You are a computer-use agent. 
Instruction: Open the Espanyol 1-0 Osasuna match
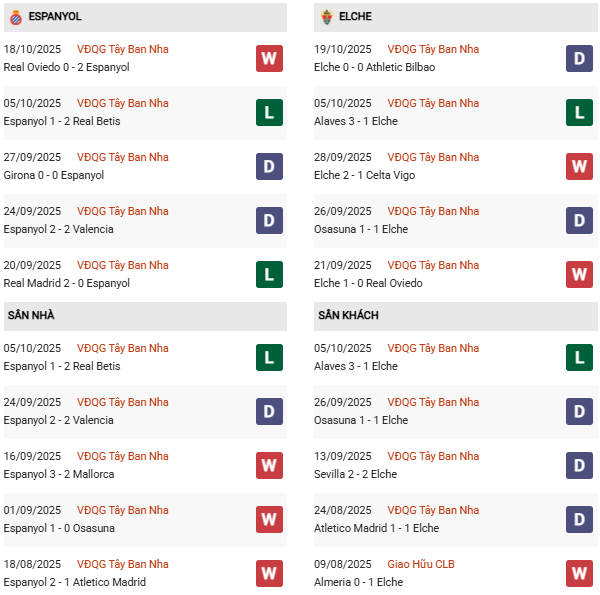point(59,528)
